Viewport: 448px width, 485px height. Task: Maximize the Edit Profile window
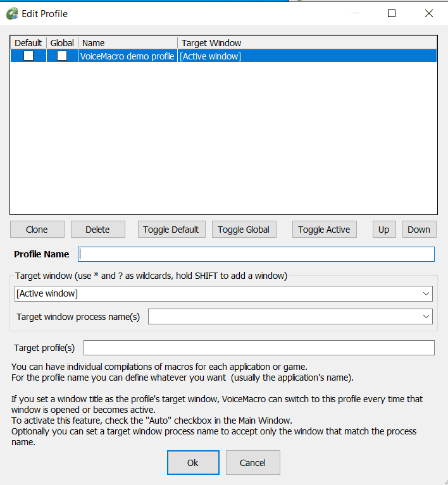click(392, 13)
